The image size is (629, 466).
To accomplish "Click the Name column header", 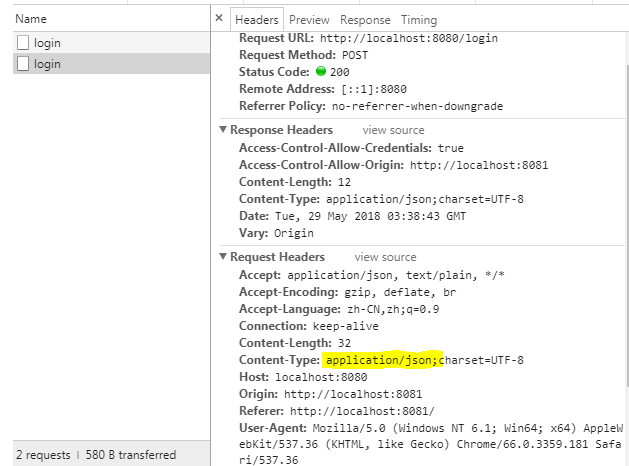I will click(31, 19).
